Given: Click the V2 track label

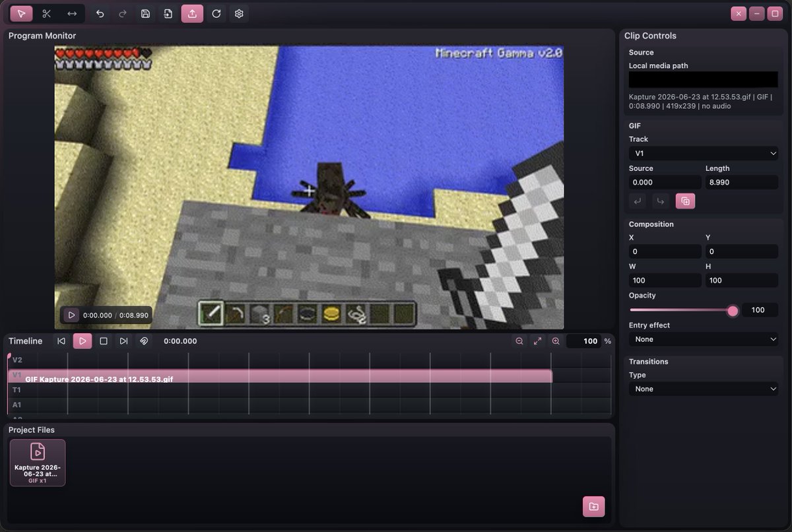Looking at the screenshot, I should 17,360.
